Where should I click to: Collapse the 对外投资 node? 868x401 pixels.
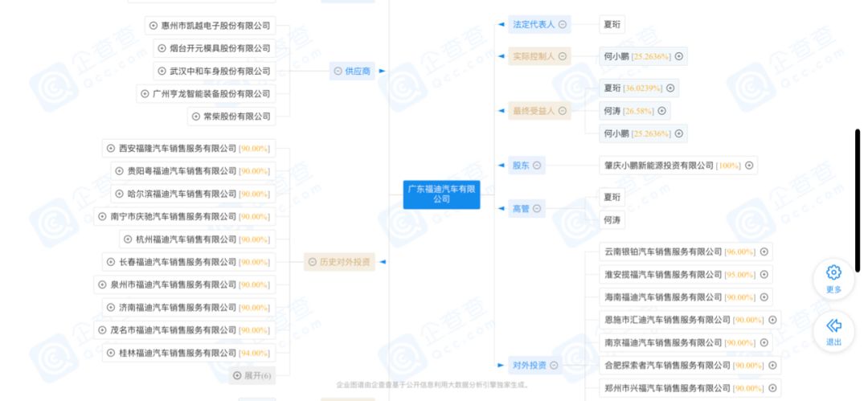[554, 365]
